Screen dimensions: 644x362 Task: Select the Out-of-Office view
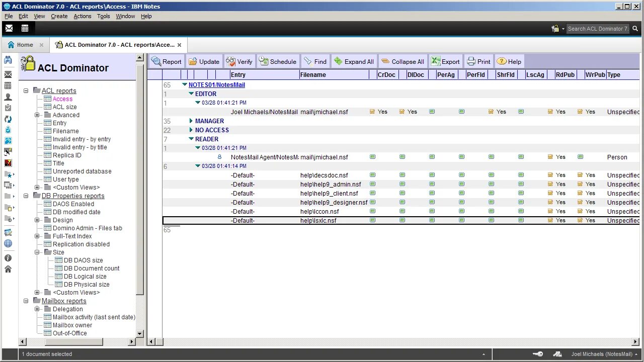point(70,333)
